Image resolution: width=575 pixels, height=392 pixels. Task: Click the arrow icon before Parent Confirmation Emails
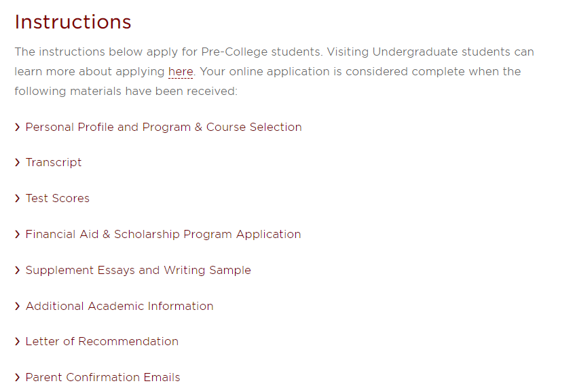point(18,378)
